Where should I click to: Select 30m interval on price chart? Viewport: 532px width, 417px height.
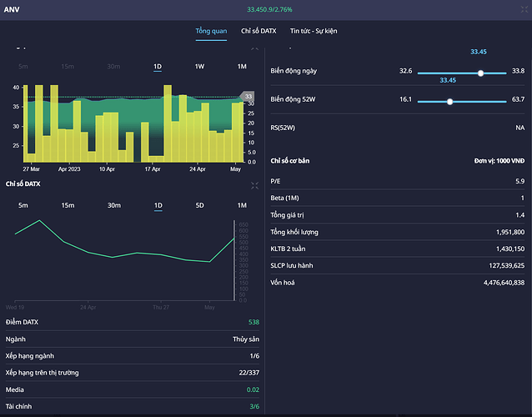point(113,67)
